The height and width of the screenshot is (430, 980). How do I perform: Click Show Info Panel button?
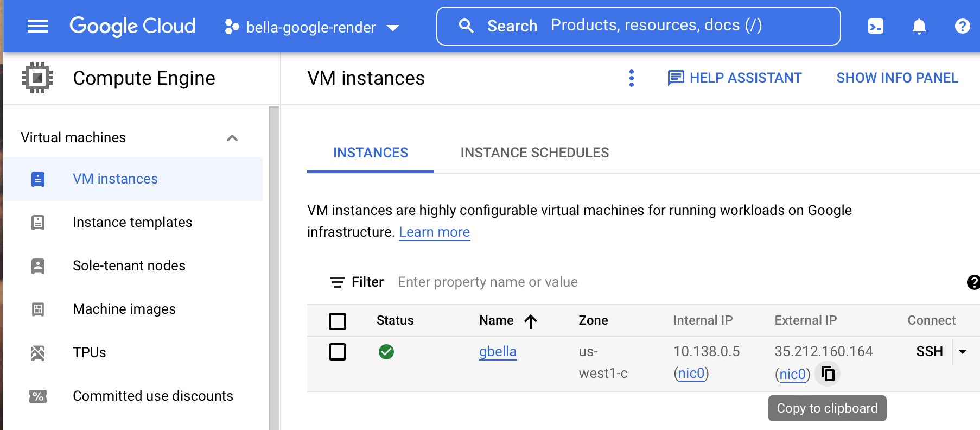tap(897, 78)
